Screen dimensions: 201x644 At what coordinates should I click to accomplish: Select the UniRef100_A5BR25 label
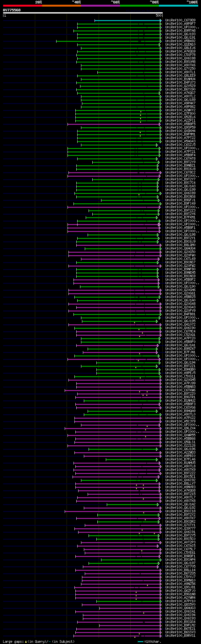point(180,297)
